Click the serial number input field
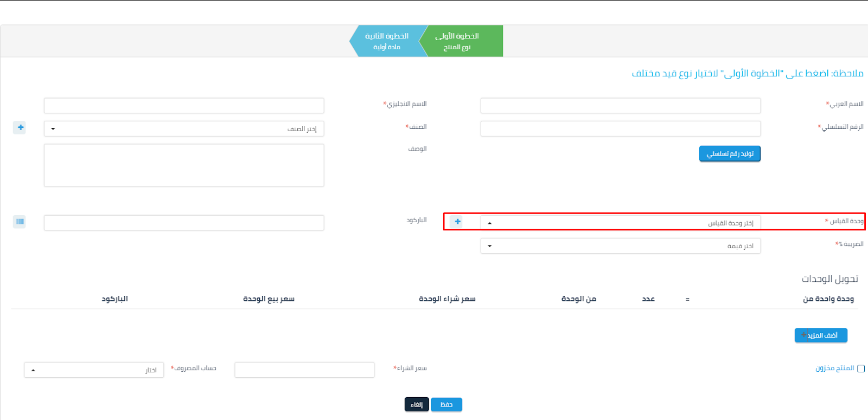 [x=620, y=129]
